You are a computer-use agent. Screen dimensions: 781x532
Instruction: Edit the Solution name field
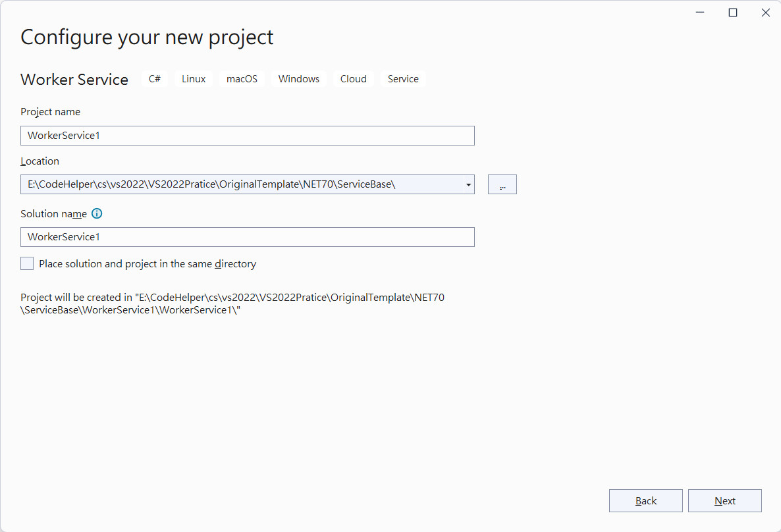(x=248, y=237)
